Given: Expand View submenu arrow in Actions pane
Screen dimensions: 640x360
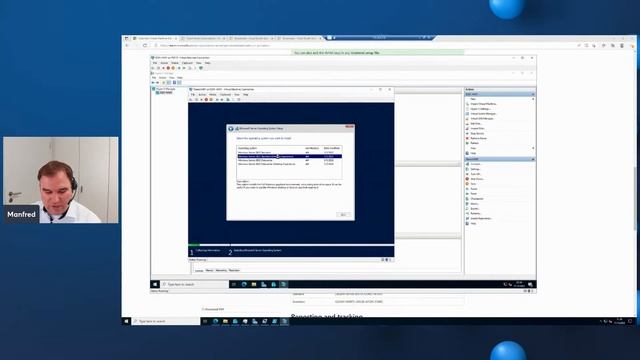Looking at the screenshot, I should coord(533,148).
